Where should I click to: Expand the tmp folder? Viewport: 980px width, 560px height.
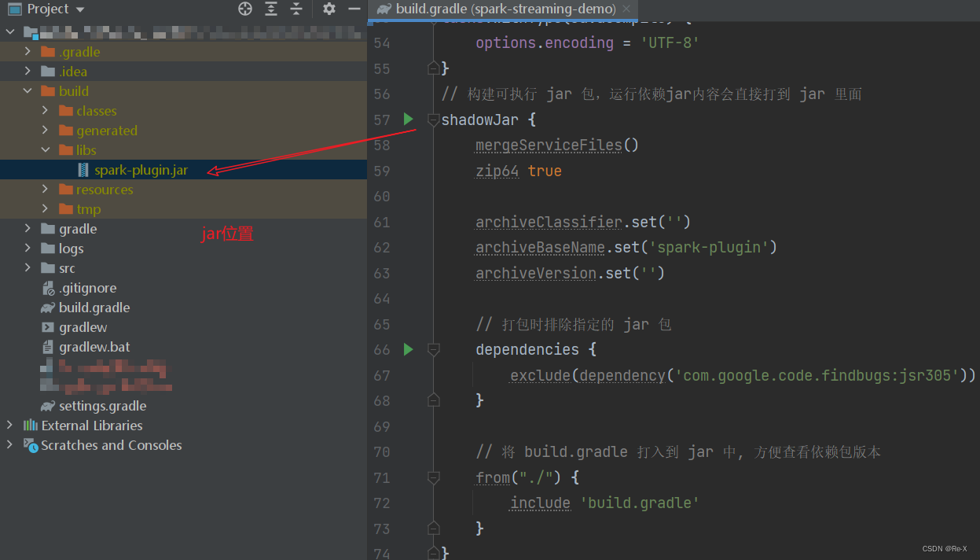coord(45,209)
